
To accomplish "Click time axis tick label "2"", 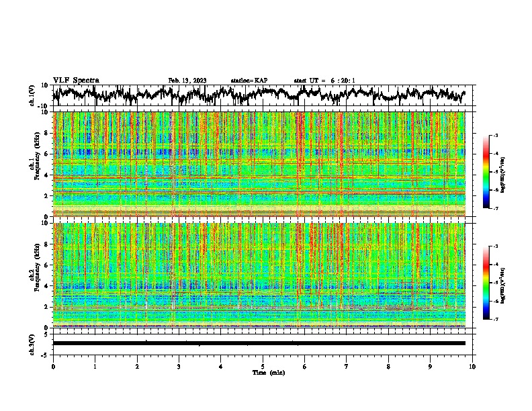I will click(137, 367).
